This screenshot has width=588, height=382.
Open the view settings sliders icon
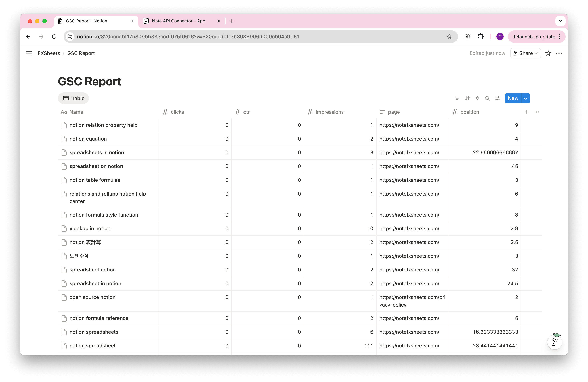tap(498, 98)
